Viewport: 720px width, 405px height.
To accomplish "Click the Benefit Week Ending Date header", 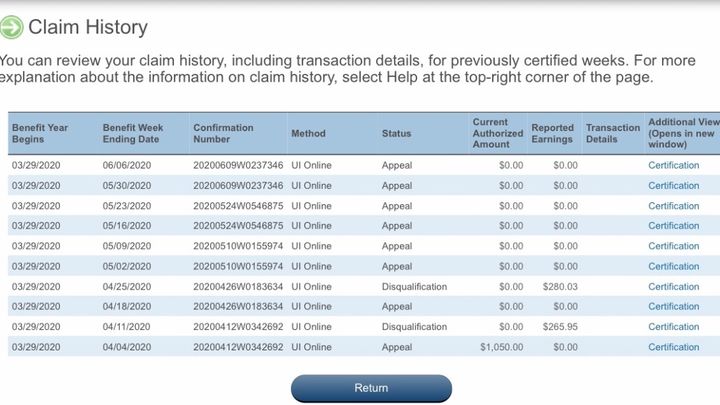I will pyautogui.click(x=133, y=133).
